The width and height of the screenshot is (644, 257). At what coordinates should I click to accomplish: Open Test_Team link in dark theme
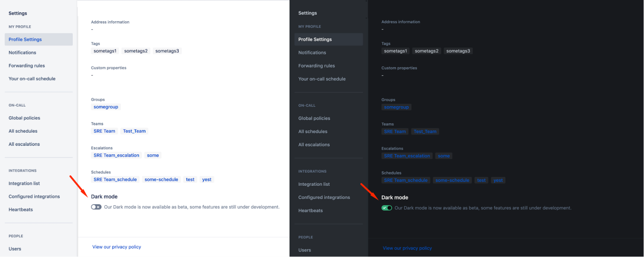[x=425, y=131]
